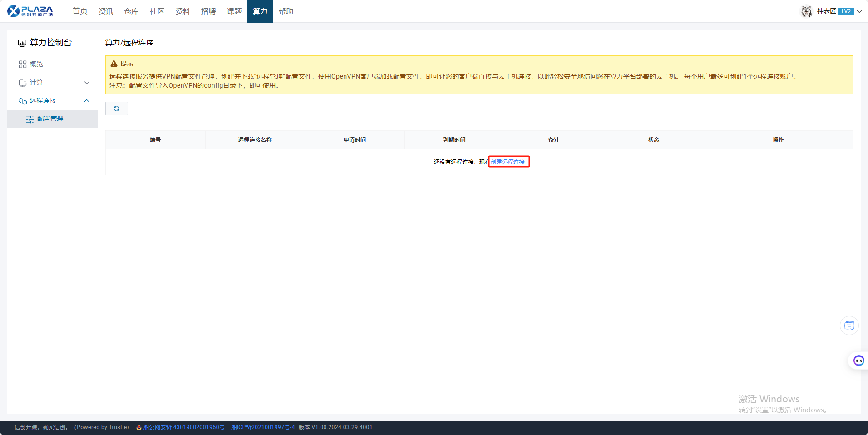The width and height of the screenshot is (868, 435).
Task: Click the refresh icon button
Action: (117, 109)
